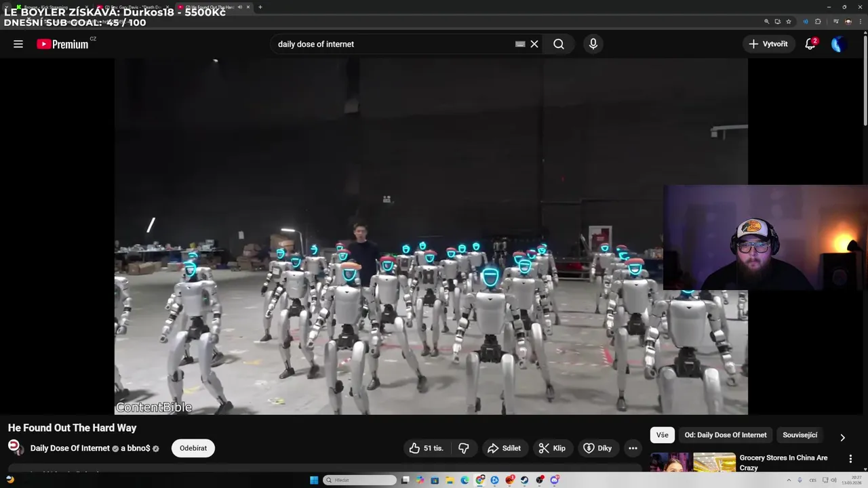The image size is (868, 488).
Task: Select the Vše filter chip
Action: coord(663,435)
